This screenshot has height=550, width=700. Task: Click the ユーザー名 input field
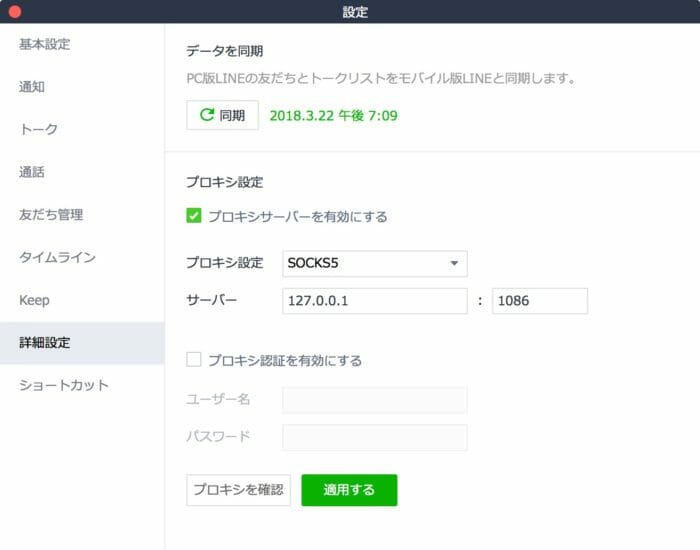pos(375,400)
